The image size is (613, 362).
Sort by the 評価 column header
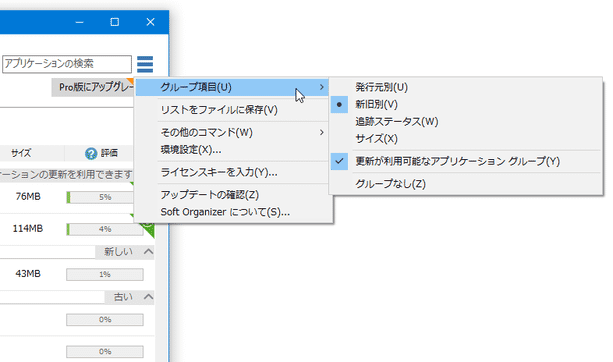[109, 153]
